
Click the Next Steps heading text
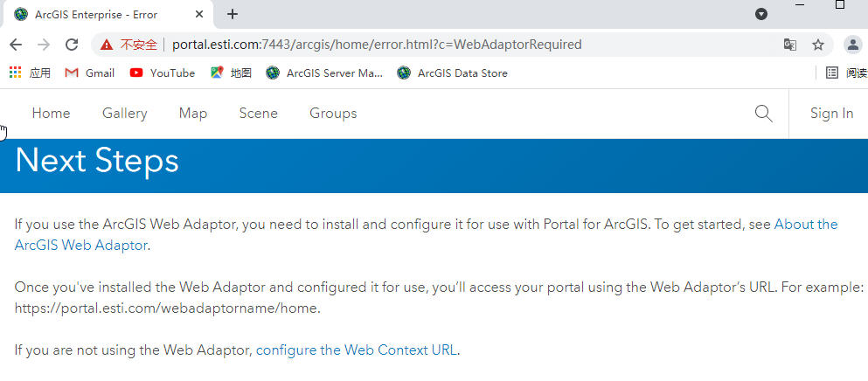click(97, 161)
